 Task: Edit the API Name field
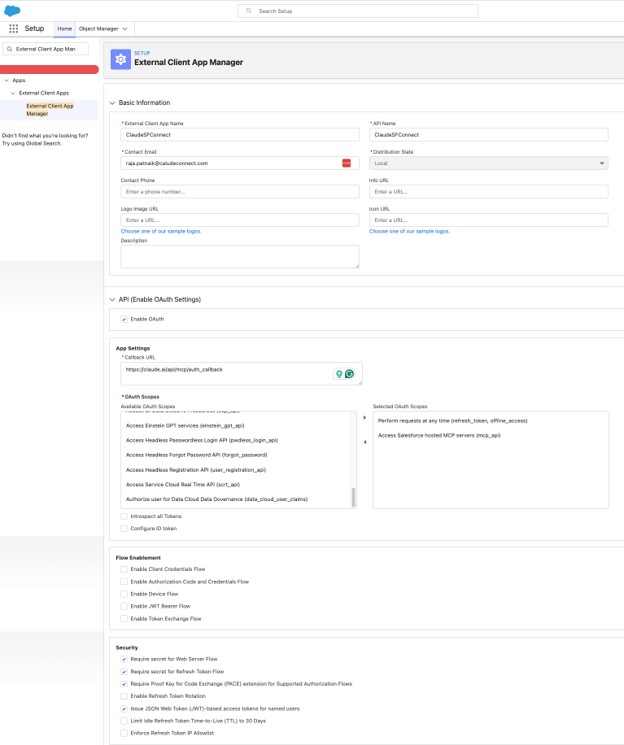point(489,134)
